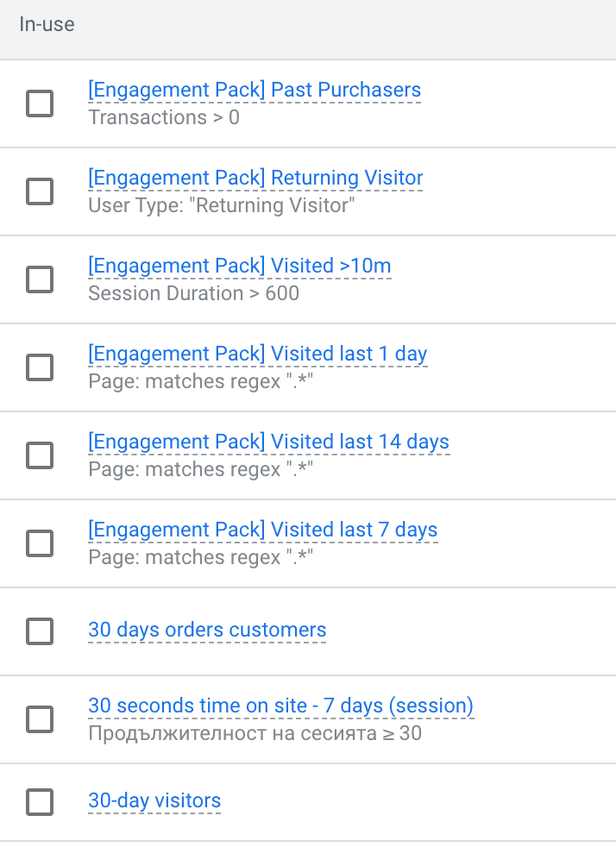Screen dimensions: 616x847
Task: Check the [Engagement Pack] Past Purchasers checkbox
Action: coord(39,103)
